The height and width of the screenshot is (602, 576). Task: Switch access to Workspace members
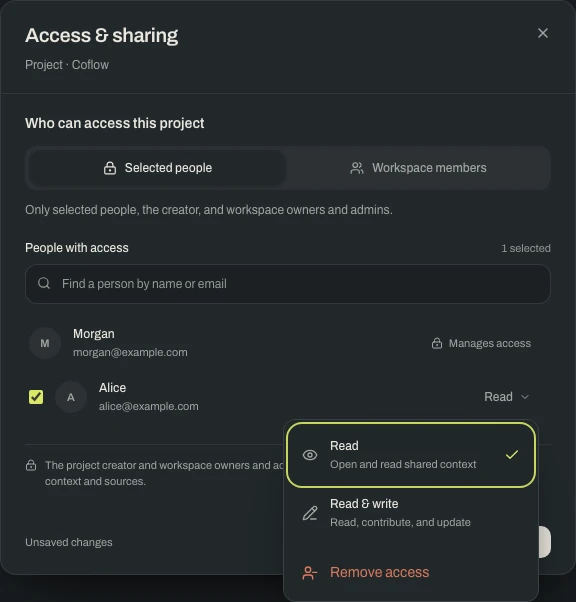tap(418, 168)
